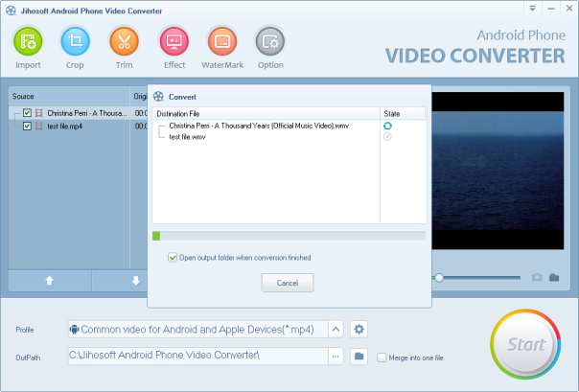
Task: Open the Crop tool
Action: click(76, 42)
